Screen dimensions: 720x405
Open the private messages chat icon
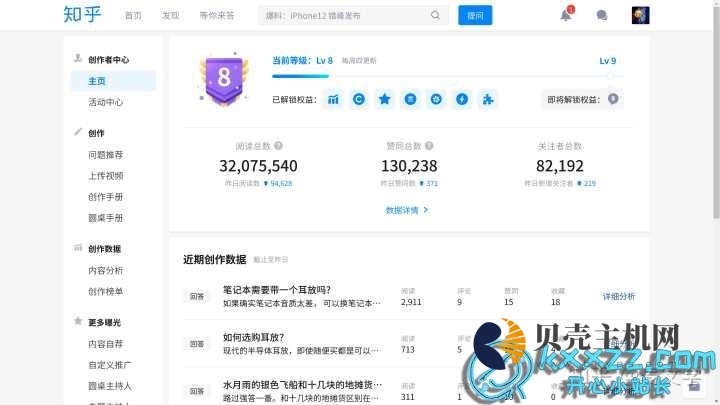601,15
